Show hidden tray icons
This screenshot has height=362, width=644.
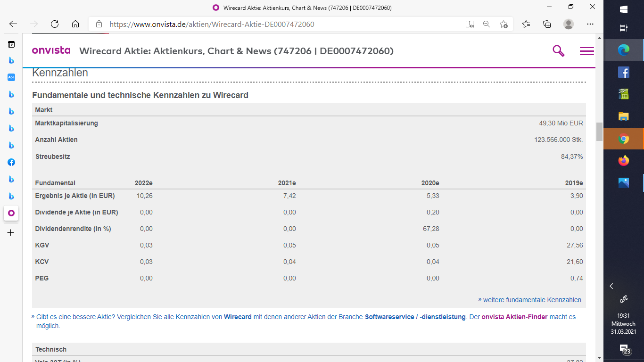611,286
